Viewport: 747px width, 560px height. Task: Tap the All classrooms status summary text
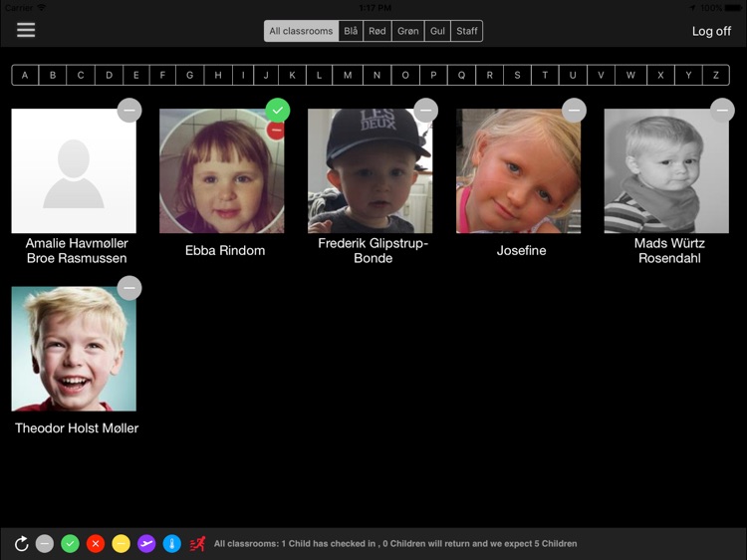tap(395, 544)
